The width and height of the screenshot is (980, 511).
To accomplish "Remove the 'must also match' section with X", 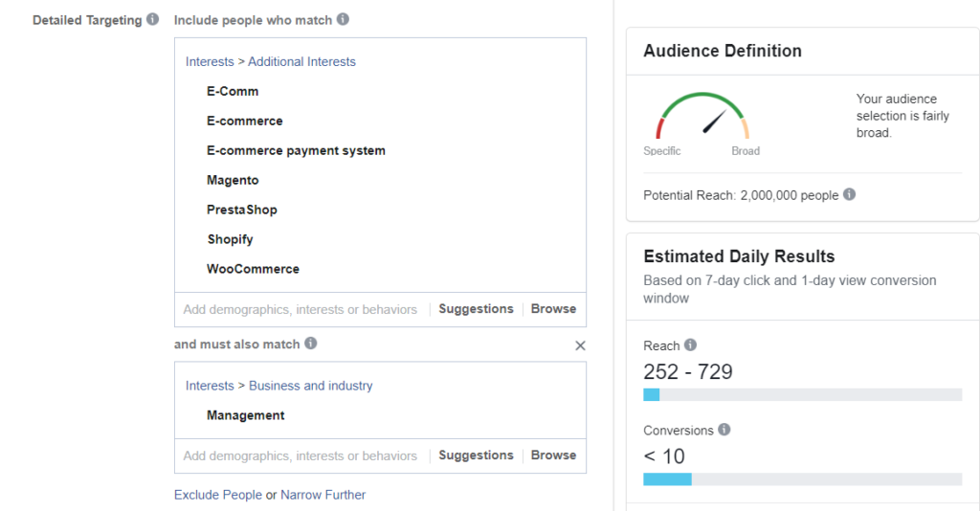I will click(x=580, y=345).
